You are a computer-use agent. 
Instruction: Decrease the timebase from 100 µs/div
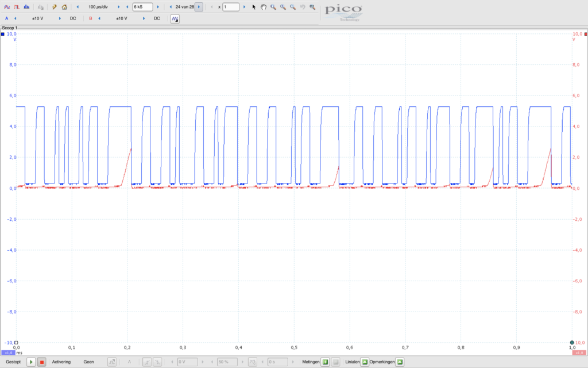click(78, 7)
